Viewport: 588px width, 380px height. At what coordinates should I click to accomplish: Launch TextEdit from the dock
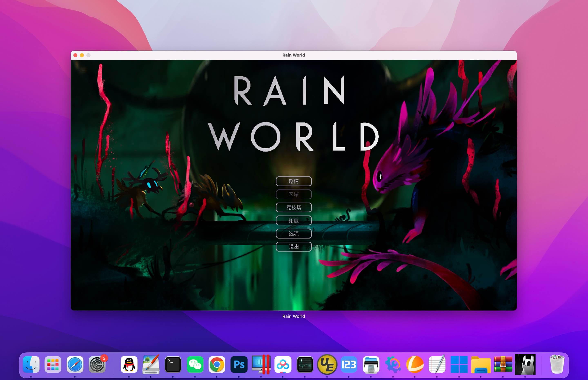[x=437, y=364]
